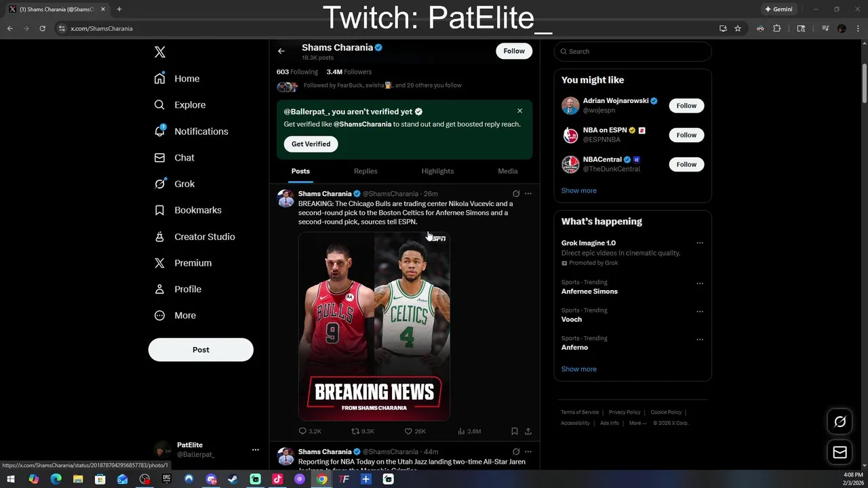Bookmark this page with the star icon
This screenshot has height=488, width=868.
click(738, 28)
